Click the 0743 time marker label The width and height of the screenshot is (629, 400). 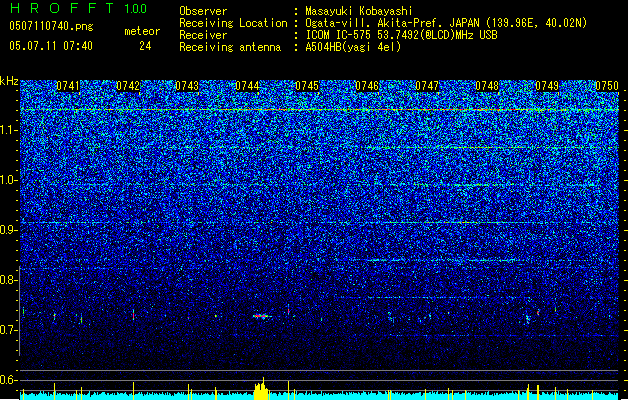(x=187, y=86)
